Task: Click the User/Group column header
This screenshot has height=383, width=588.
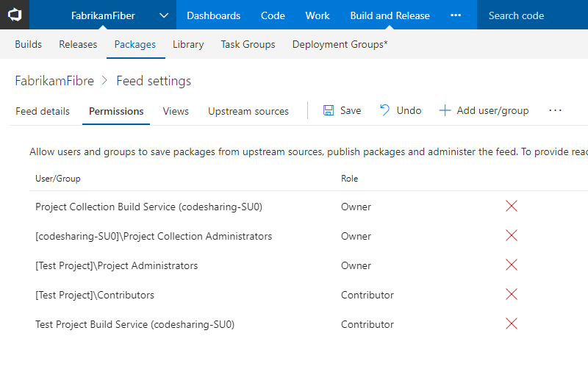Action: pos(58,179)
